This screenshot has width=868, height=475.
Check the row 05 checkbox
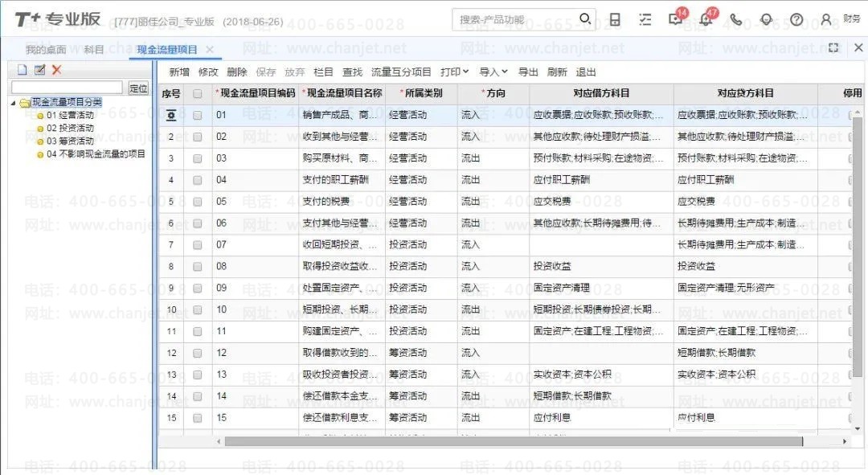pos(197,202)
